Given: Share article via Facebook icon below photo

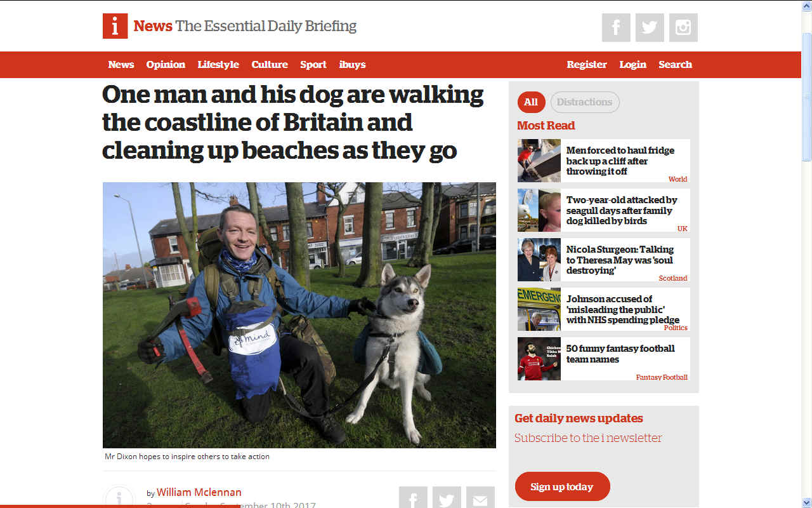Looking at the screenshot, I should (x=413, y=497).
